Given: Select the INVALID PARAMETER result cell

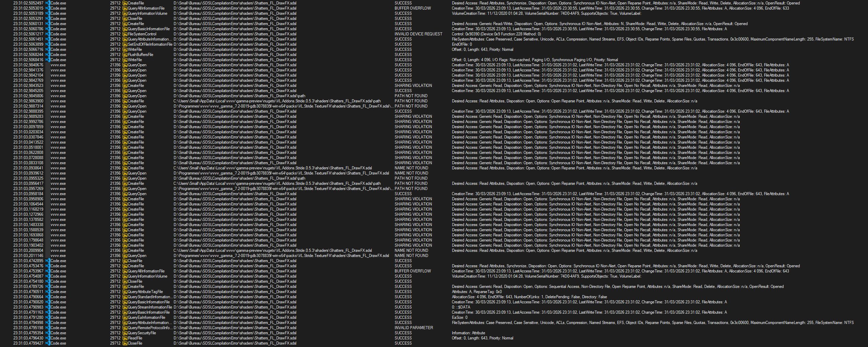Looking at the screenshot, I should (414, 328).
